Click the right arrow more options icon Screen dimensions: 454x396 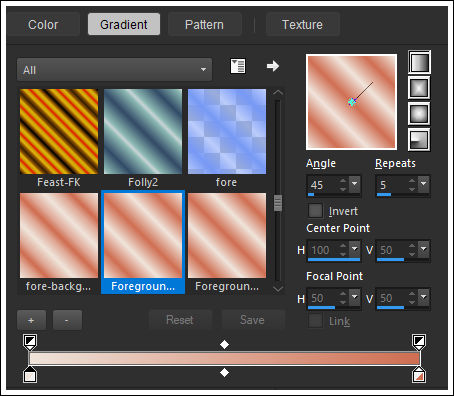(273, 66)
